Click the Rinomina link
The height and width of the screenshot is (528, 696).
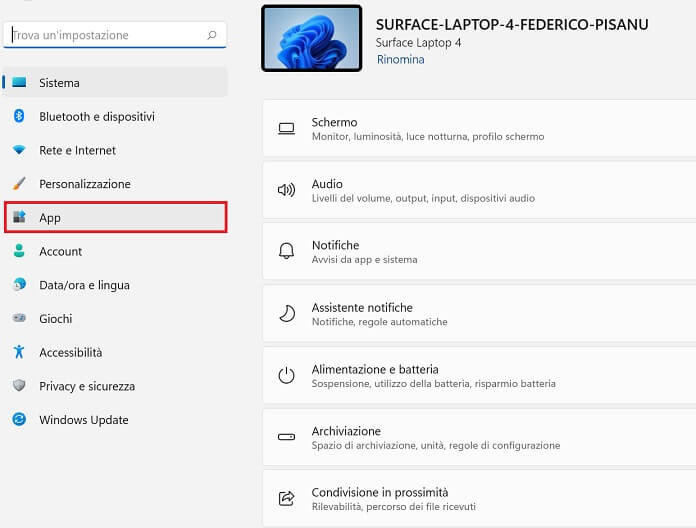(400, 59)
